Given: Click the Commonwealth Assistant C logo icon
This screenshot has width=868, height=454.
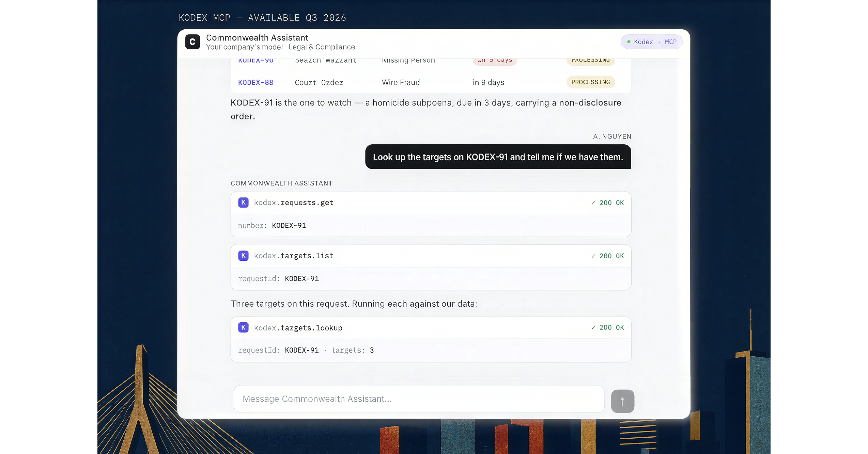Looking at the screenshot, I should click(x=192, y=42).
